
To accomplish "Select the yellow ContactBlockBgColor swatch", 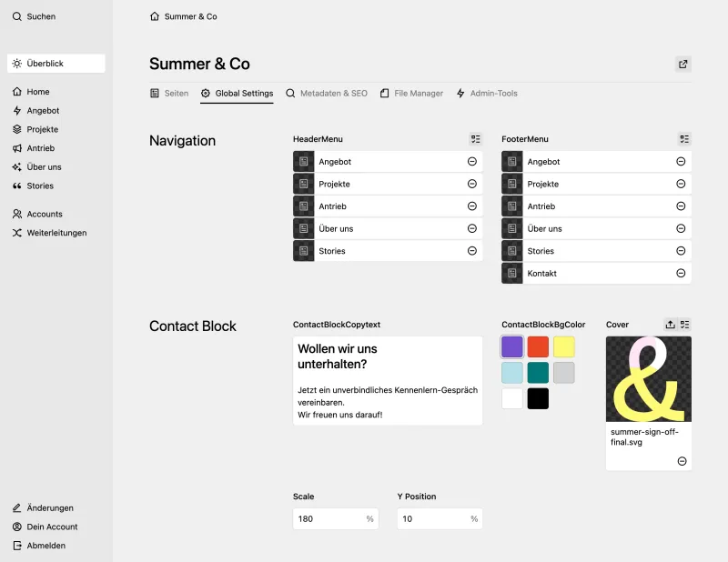I will tap(563, 346).
